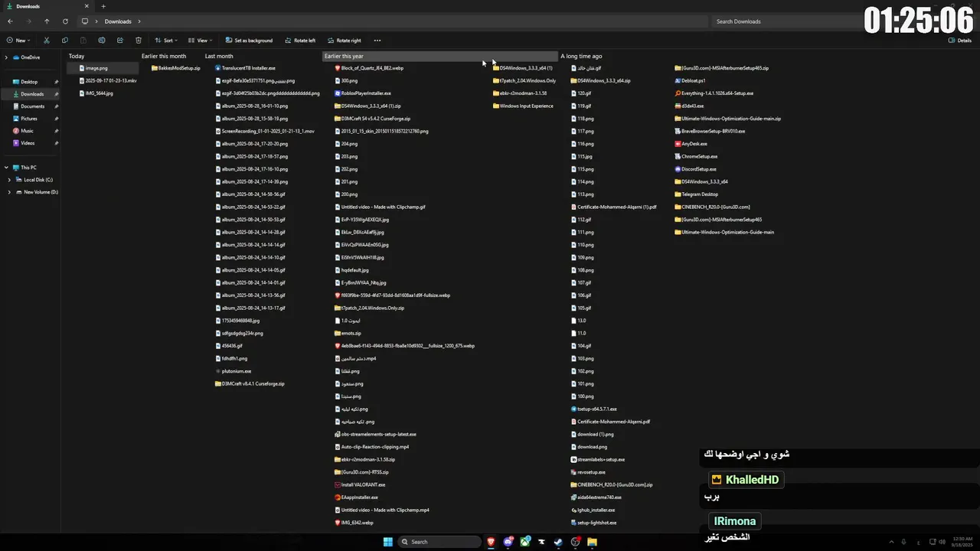Screen dimensions: 980x551
Task: Click the Last month group header
Action: pos(219,56)
